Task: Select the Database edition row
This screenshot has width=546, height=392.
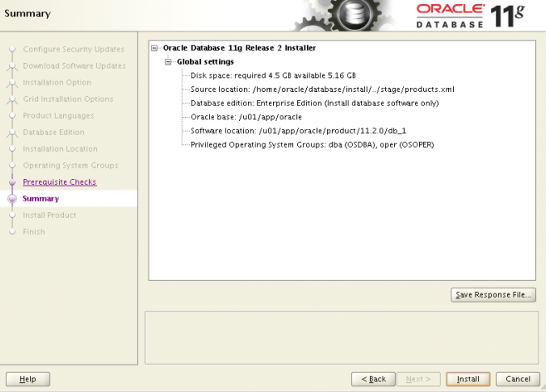Action: pyautogui.click(x=314, y=104)
